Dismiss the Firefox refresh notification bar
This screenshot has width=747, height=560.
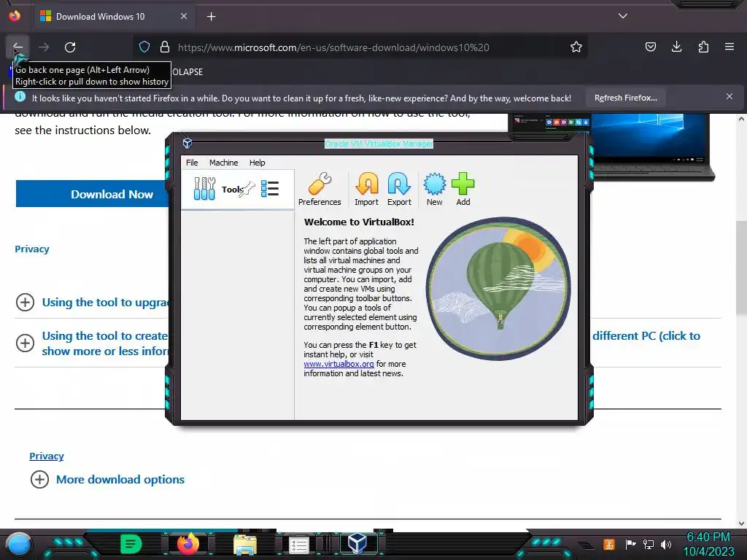(729, 97)
